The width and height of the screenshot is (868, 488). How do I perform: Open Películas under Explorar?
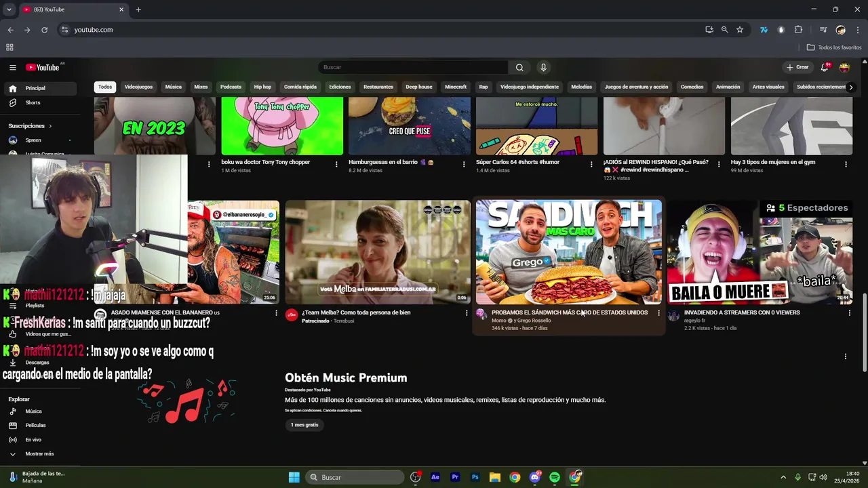point(40,426)
